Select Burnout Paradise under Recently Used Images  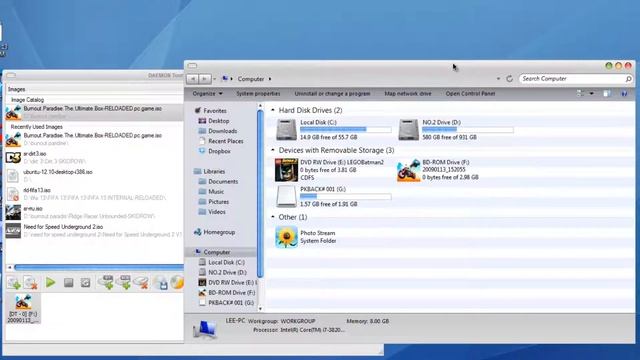(x=94, y=139)
